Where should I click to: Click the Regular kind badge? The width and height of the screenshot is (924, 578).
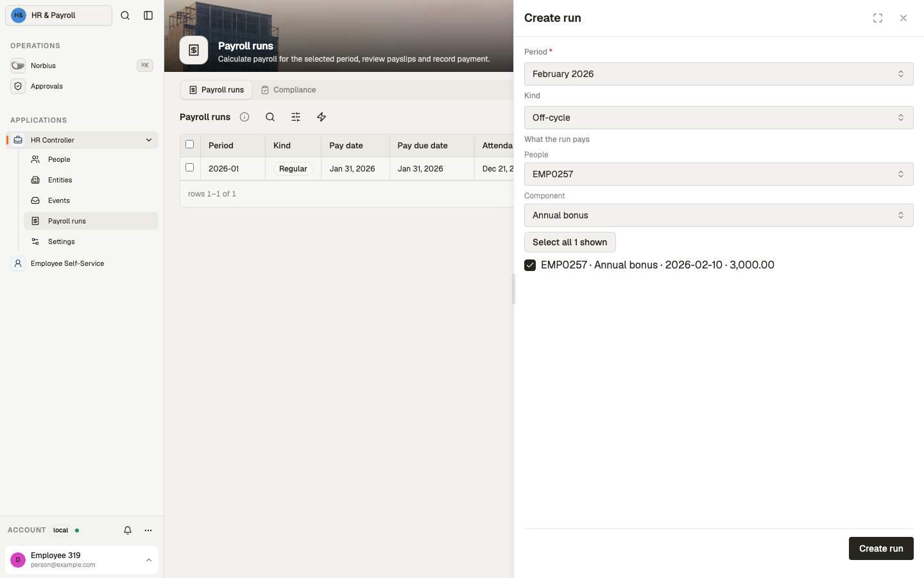click(x=293, y=169)
